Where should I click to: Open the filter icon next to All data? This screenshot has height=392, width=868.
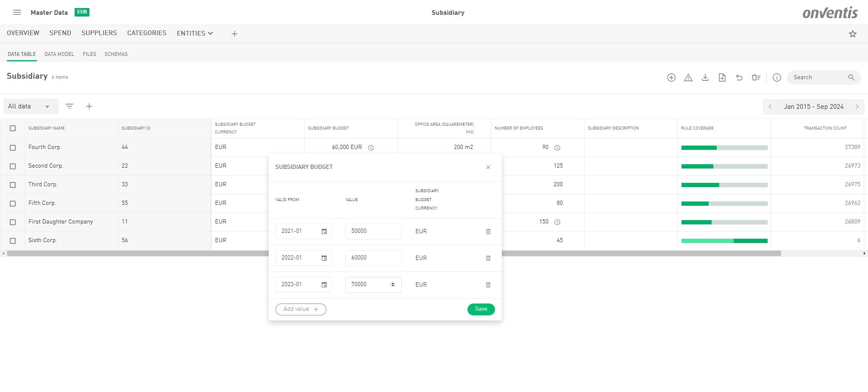pyautogui.click(x=70, y=106)
